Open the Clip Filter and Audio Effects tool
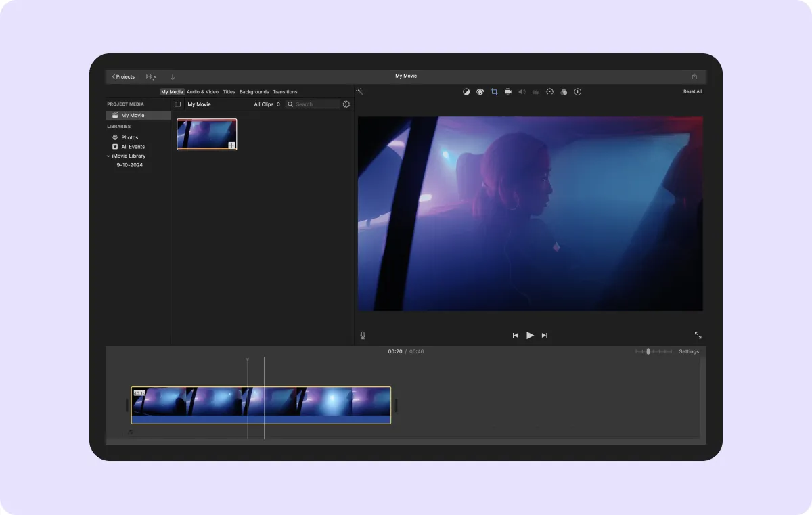Viewport: 812px width, 515px height. tap(564, 91)
